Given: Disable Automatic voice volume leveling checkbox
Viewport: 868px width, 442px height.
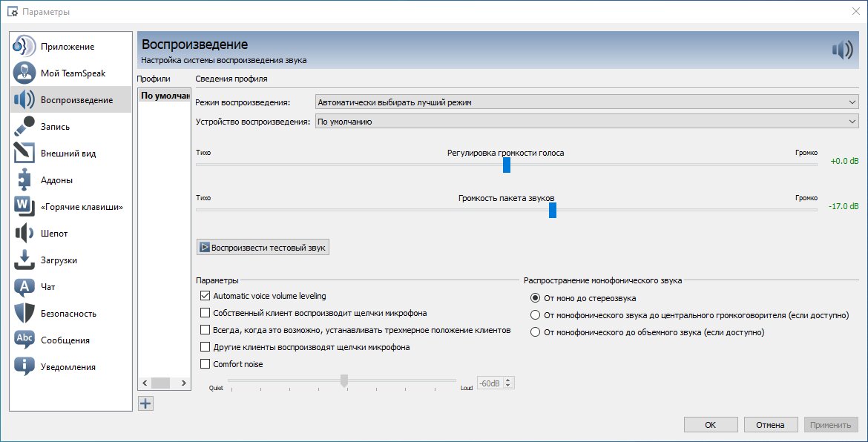Looking at the screenshot, I should point(205,296).
